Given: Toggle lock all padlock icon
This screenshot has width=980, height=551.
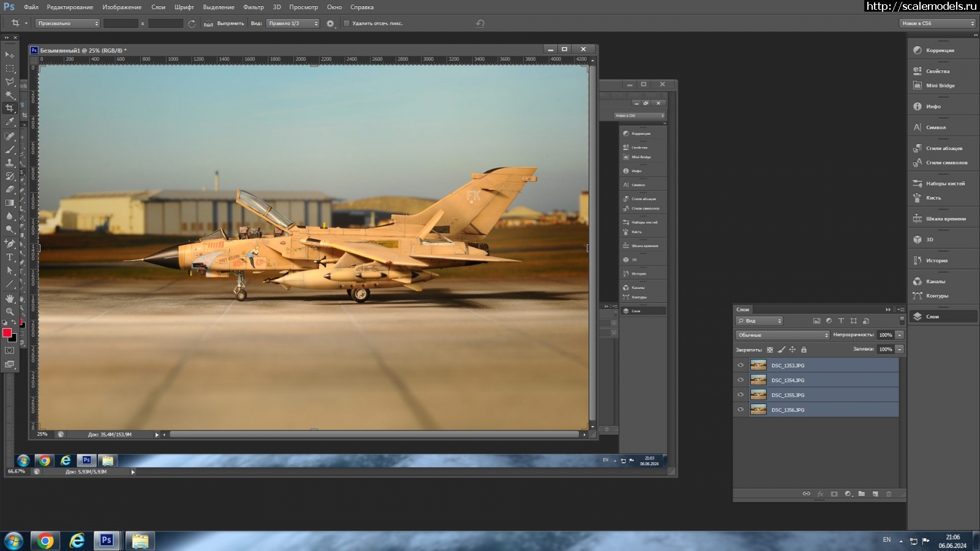Looking at the screenshot, I should pyautogui.click(x=804, y=350).
